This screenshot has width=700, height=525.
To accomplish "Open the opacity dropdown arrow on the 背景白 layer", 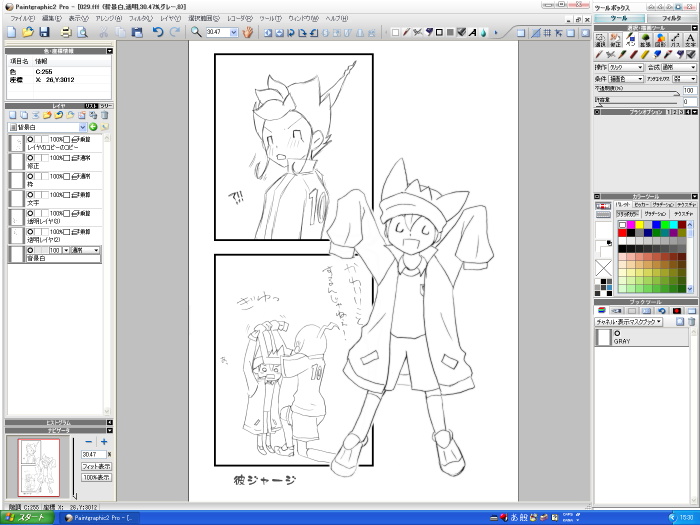I will click(66, 250).
